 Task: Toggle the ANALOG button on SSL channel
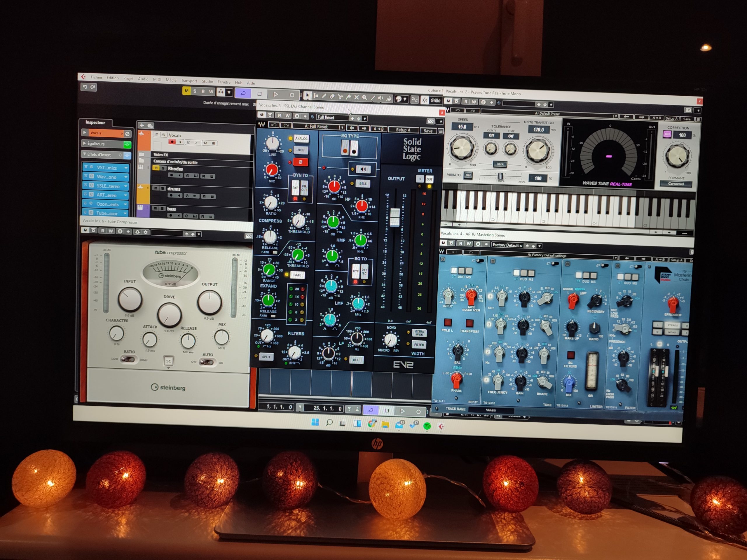coord(301,139)
